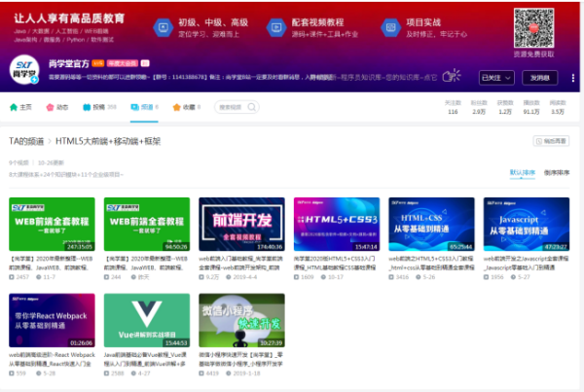Click the 9.2万 play count text
The height and width of the screenshot is (392, 584).
pyautogui.click(x=212, y=277)
